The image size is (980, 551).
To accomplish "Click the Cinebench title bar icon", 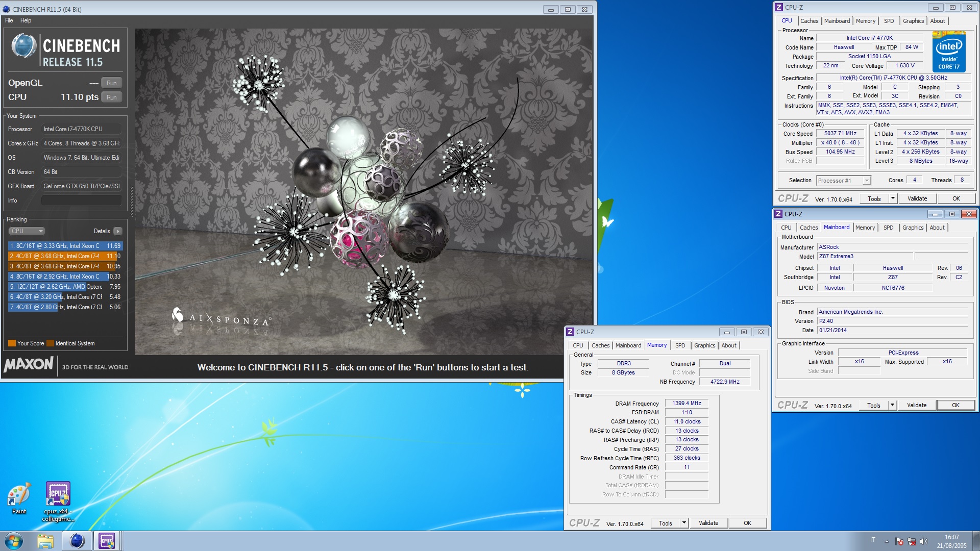I will (x=6, y=9).
